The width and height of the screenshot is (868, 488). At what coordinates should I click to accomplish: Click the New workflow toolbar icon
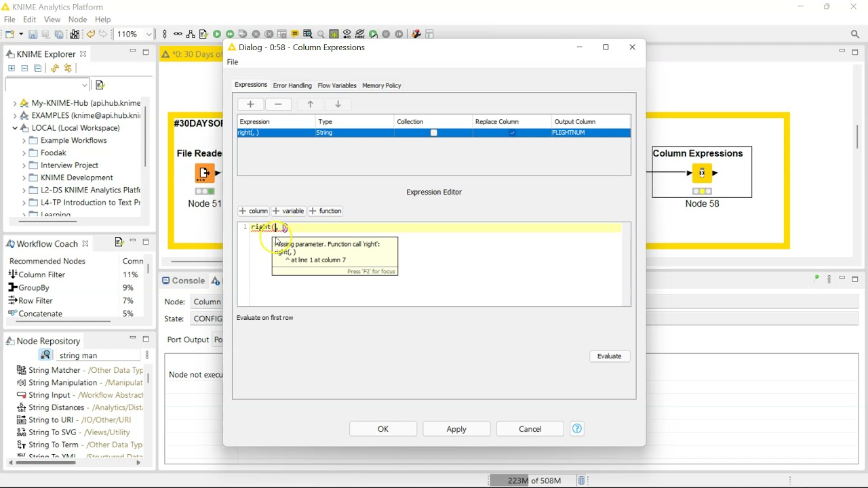click(x=9, y=34)
